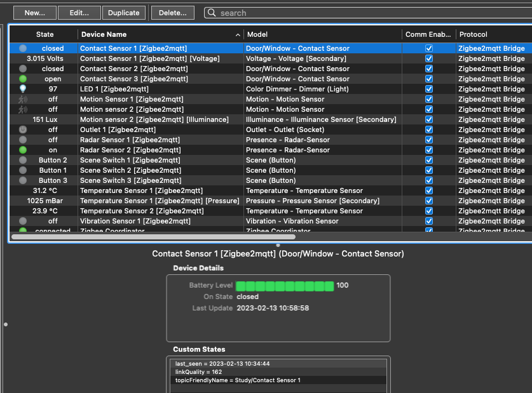Sort by the Model column header
Image resolution: width=532 pixels, height=393 pixels.
[322, 34]
